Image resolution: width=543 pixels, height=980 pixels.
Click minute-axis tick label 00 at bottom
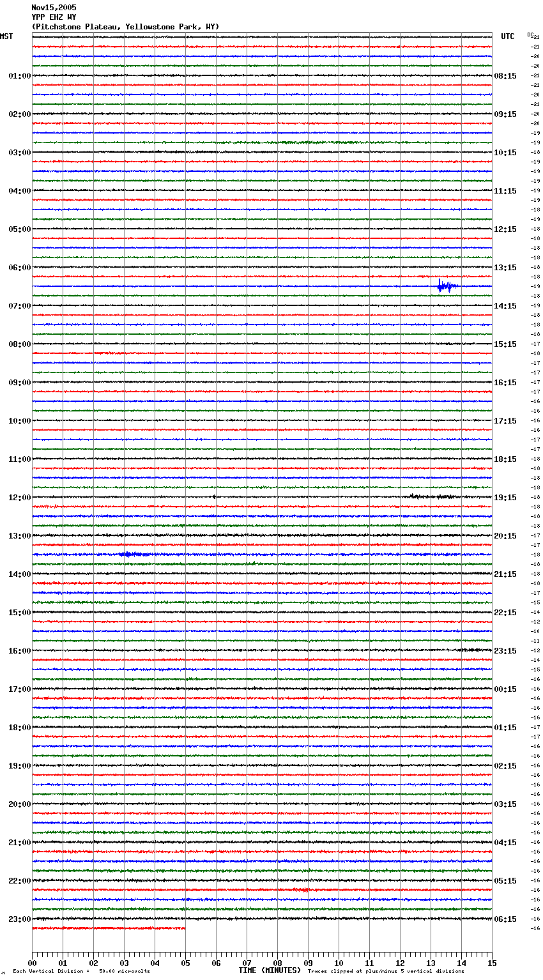click(x=32, y=963)
